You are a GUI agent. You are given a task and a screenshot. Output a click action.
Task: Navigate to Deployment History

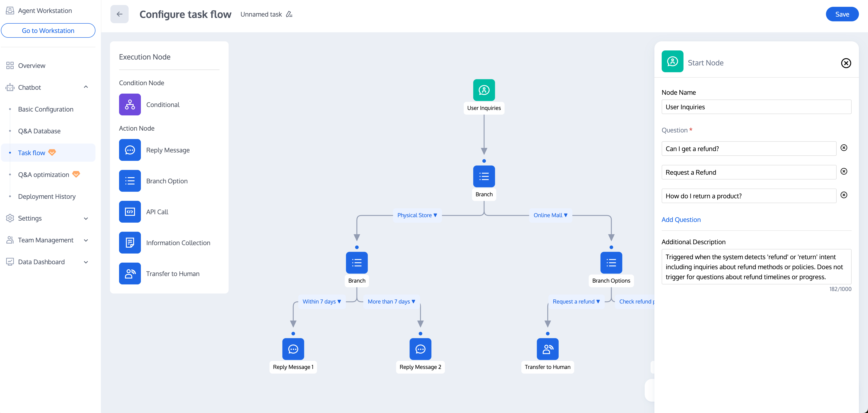[47, 197]
